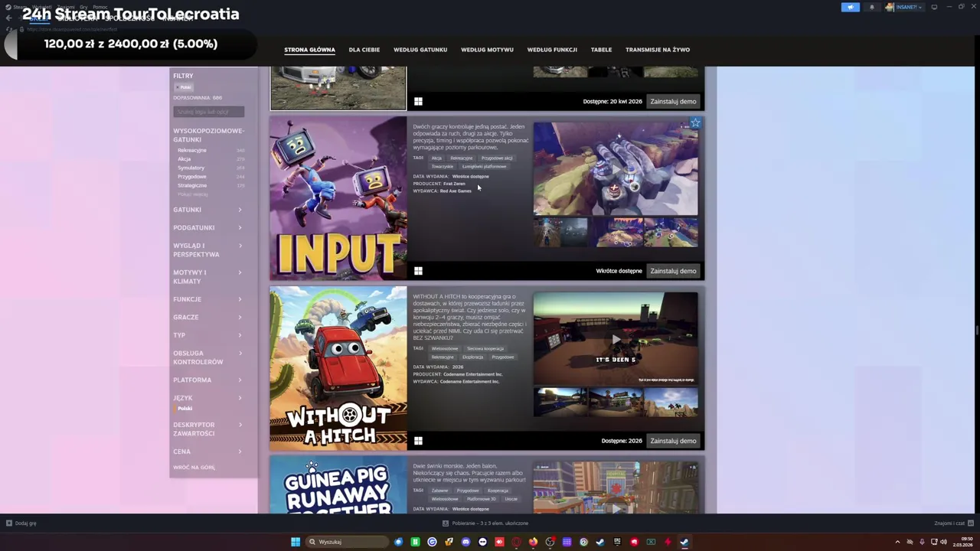Viewport: 980px width, 551px height.
Task: Switch to Big Picture mode icon
Action: 934,7
